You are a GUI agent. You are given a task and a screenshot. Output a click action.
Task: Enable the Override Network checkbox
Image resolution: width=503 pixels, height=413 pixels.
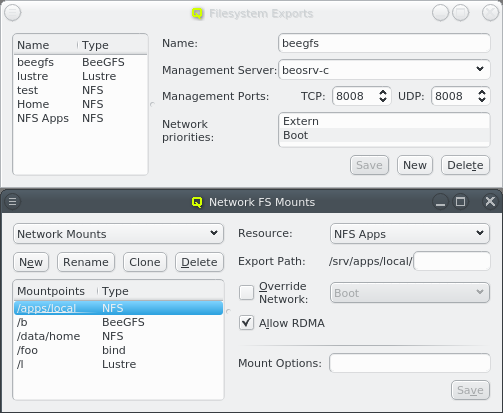tap(246, 293)
